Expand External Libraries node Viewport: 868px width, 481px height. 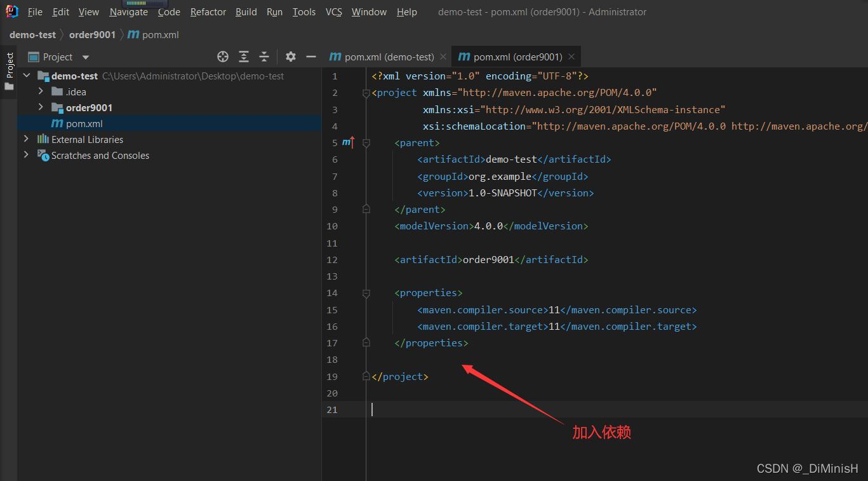(27, 139)
